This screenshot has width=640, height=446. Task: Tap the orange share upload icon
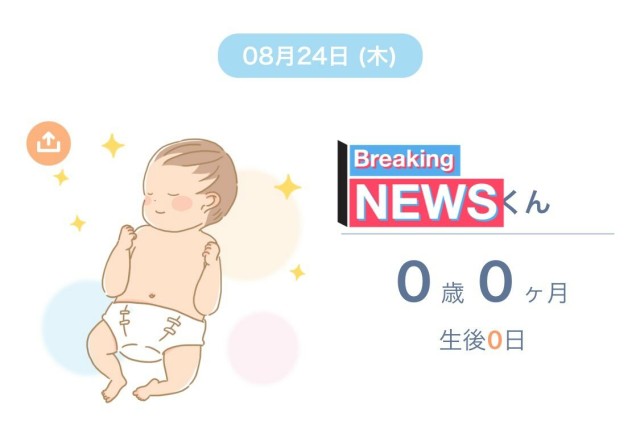(49, 143)
